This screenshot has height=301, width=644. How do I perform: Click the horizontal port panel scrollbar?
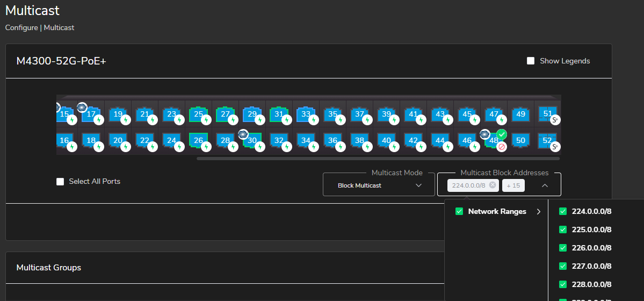378,159
